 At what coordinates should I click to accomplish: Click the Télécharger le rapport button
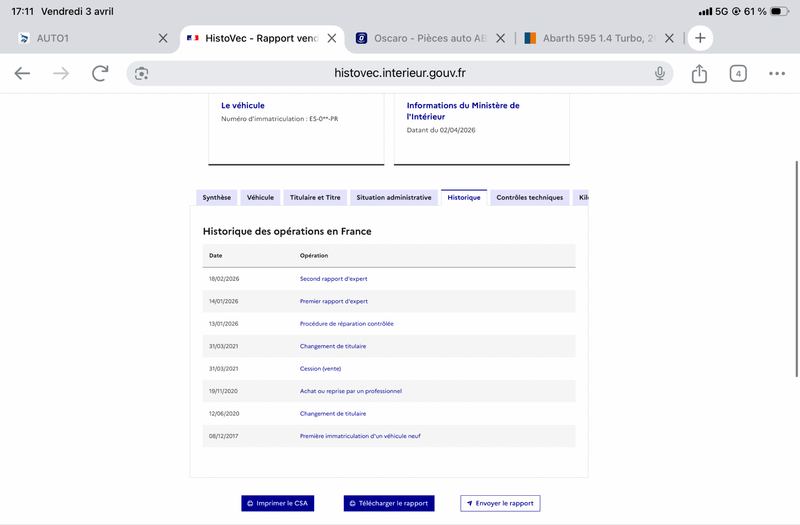point(388,503)
